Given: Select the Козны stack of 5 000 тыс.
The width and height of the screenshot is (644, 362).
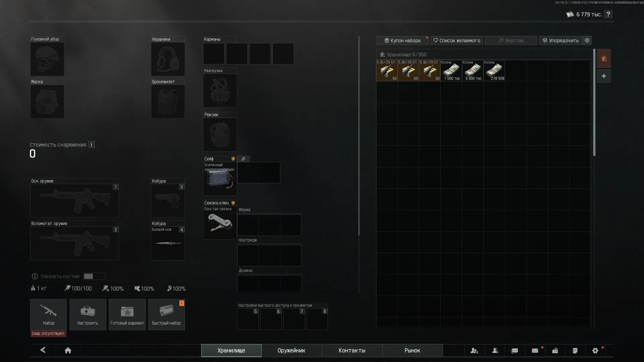Looking at the screenshot, I should (473, 70).
